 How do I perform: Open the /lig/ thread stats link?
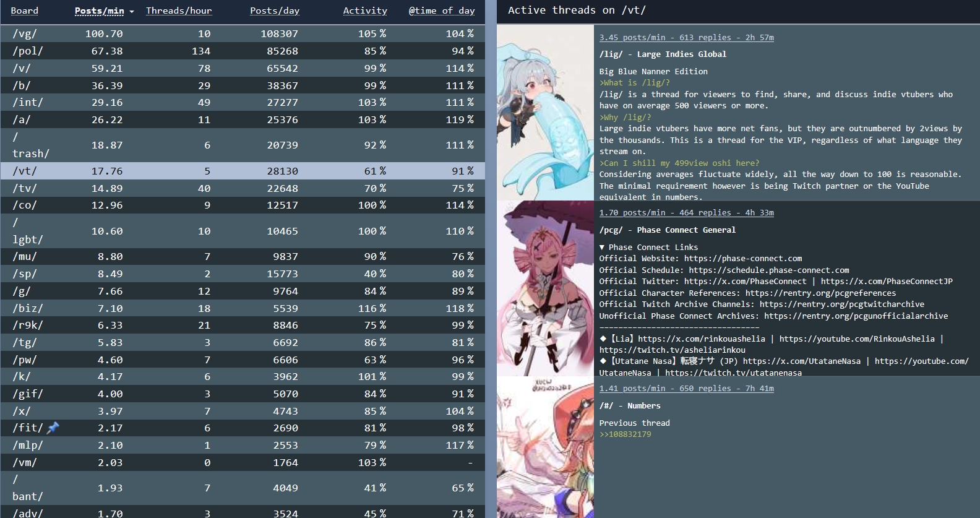(x=687, y=38)
